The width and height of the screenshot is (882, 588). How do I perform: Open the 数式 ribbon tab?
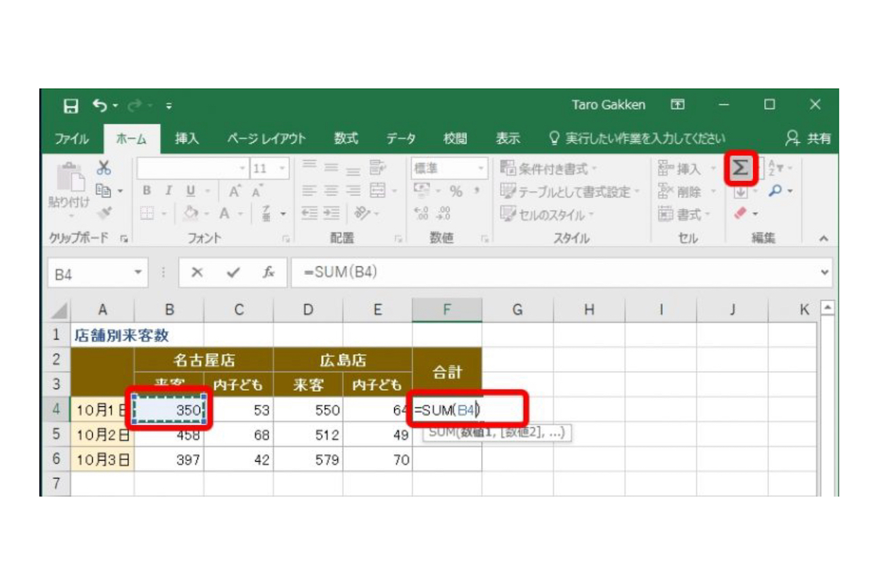(346, 138)
